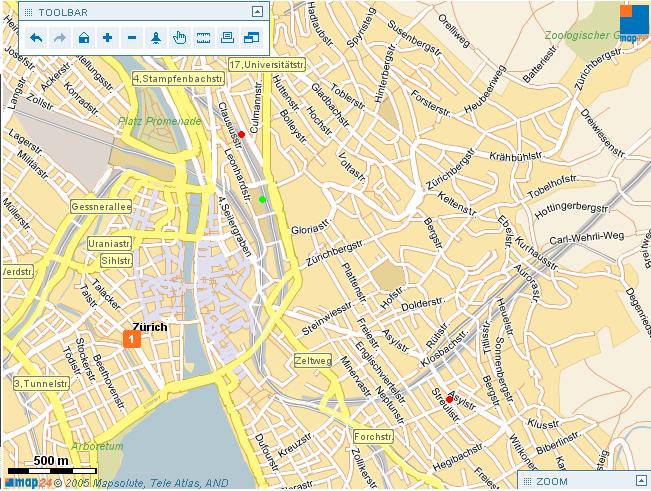Image resolution: width=651 pixels, height=491 pixels.
Task: Collapse the TOOLBAR panel
Action: pos(257,12)
